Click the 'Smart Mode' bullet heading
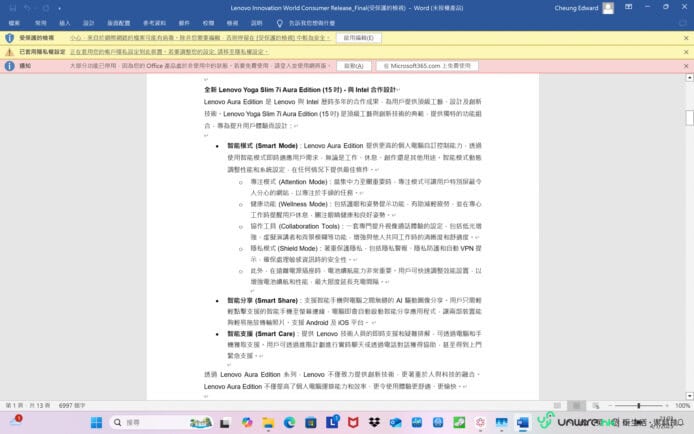The width and height of the screenshot is (694, 434). point(263,146)
